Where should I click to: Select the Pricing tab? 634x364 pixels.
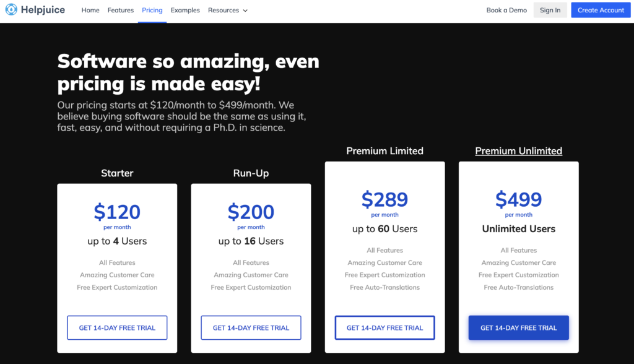click(x=152, y=11)
